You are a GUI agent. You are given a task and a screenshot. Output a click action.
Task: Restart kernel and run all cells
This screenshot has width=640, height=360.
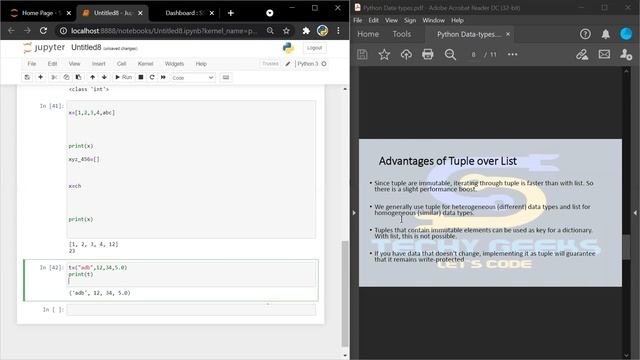(163, 77)
